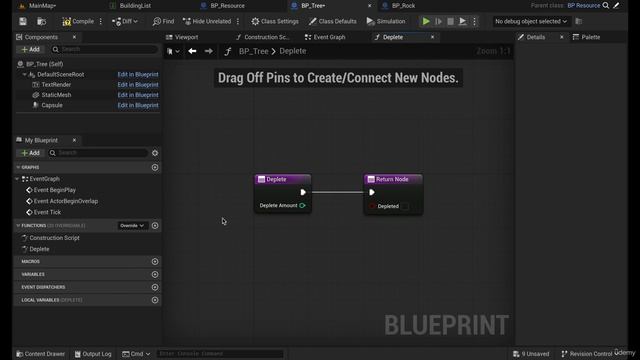Click icon beside debug object dropdown

point(579,21)
